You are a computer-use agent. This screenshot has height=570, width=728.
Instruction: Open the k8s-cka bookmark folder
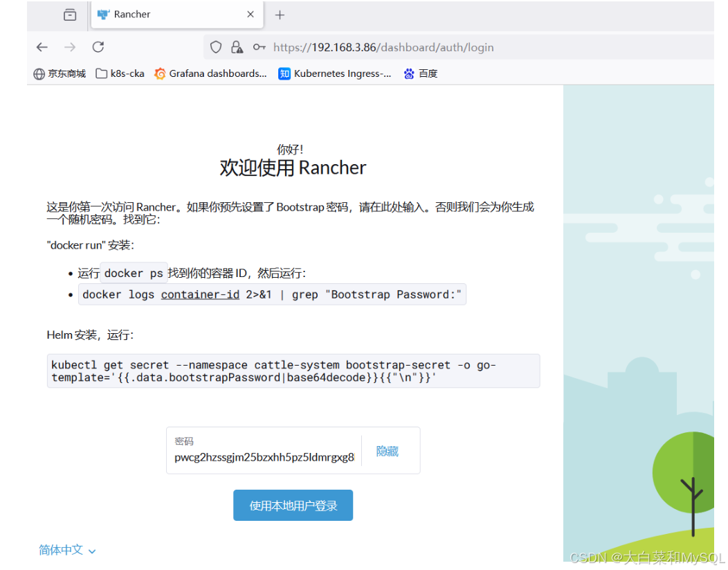click(x=120, y=73)
